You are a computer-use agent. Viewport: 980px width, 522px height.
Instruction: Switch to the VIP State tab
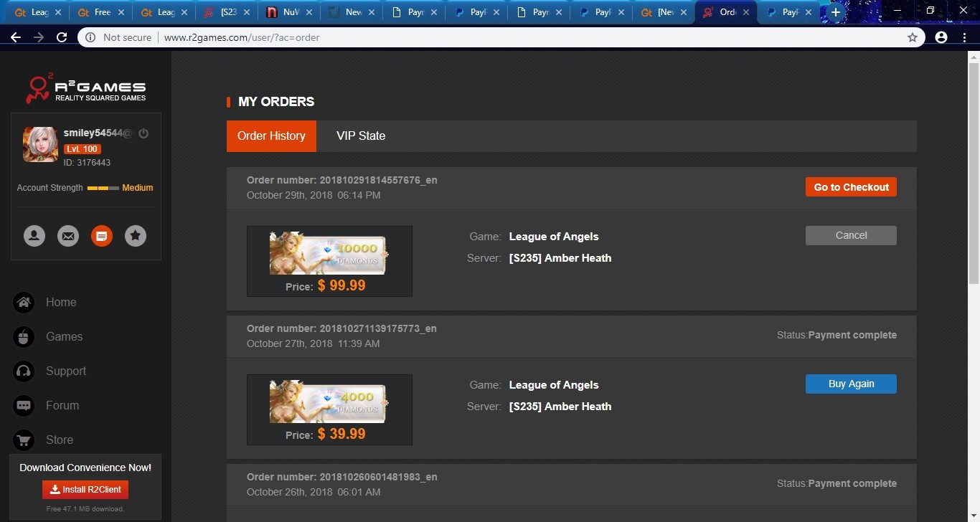click(361, 136)
